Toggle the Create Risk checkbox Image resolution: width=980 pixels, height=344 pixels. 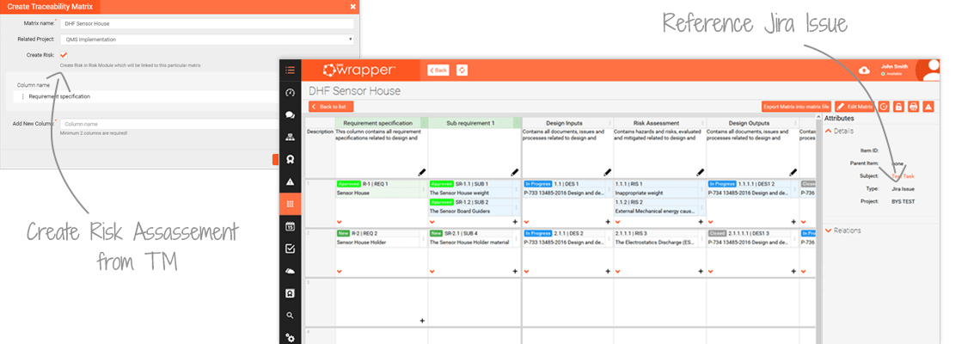coord(64,55)
